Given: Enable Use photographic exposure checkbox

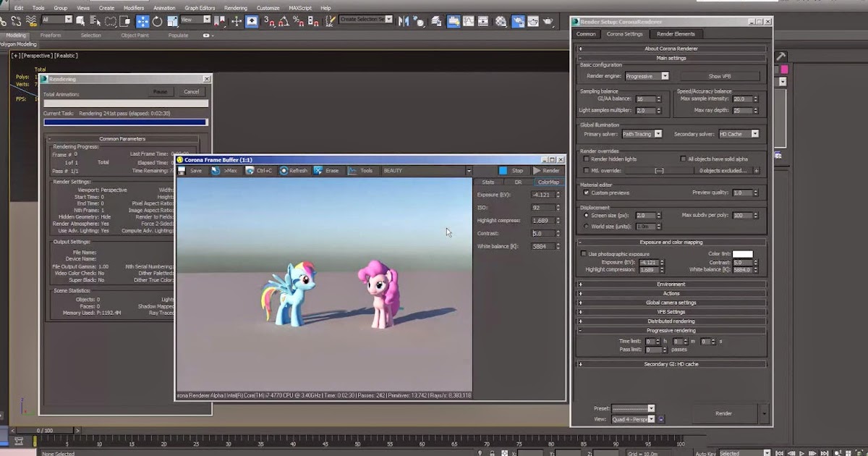Looking at the screenshot, I should click(x=584, y=254).
